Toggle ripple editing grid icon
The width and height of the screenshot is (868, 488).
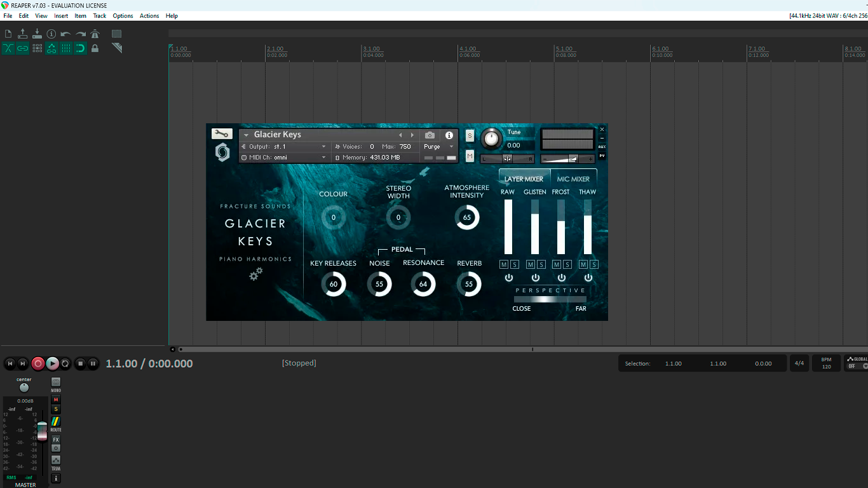point(37,48)
